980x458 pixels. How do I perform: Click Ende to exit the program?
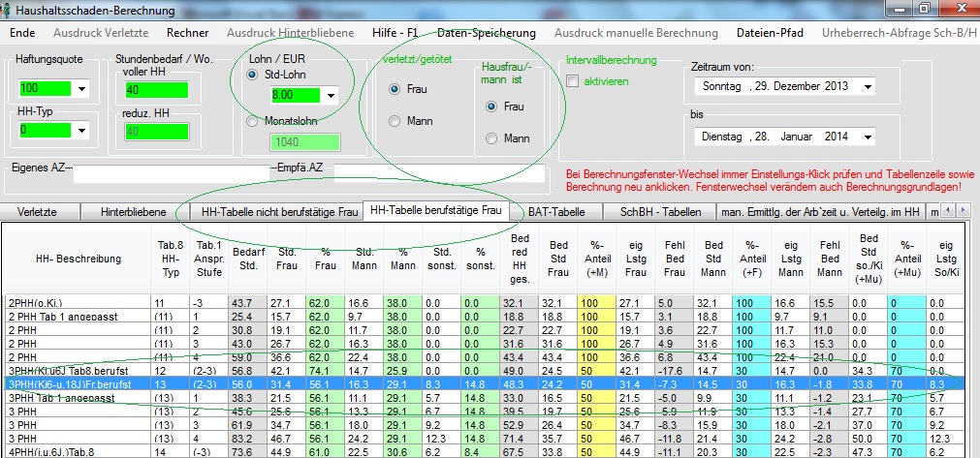tap(21, 33)
